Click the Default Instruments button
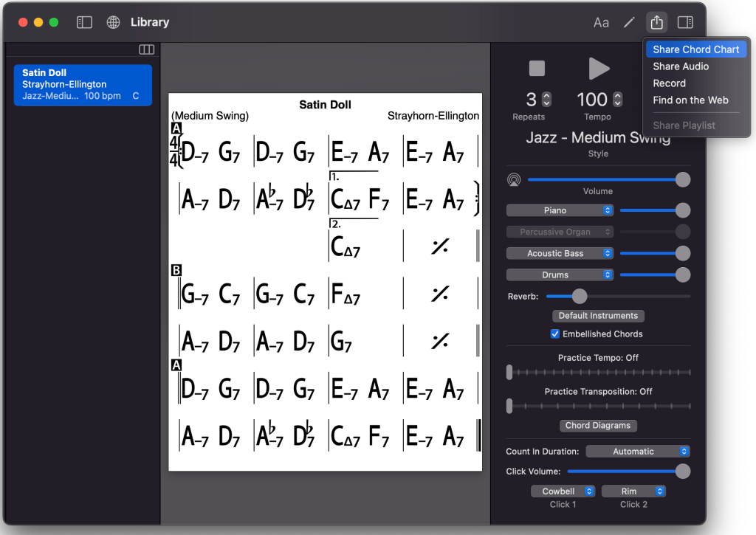This screenshot has width=756, height=535. (598, 316)
